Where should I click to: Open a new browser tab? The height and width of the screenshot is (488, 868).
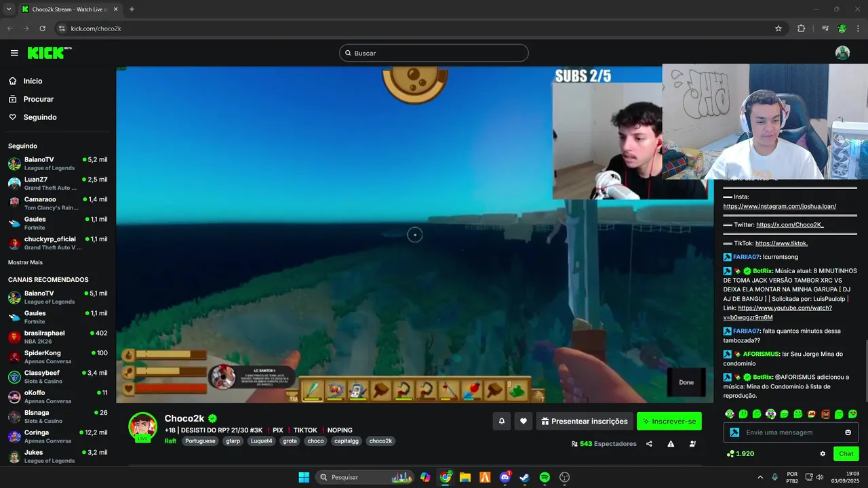(x=132, y=9)
